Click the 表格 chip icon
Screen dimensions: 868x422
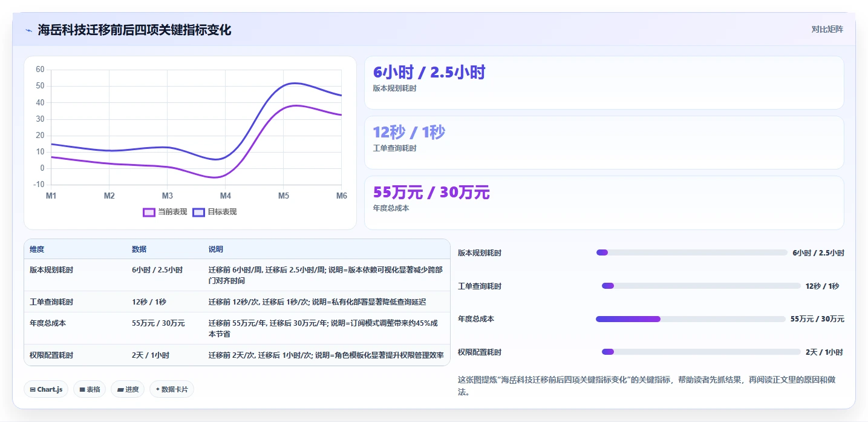pos(82,389)
